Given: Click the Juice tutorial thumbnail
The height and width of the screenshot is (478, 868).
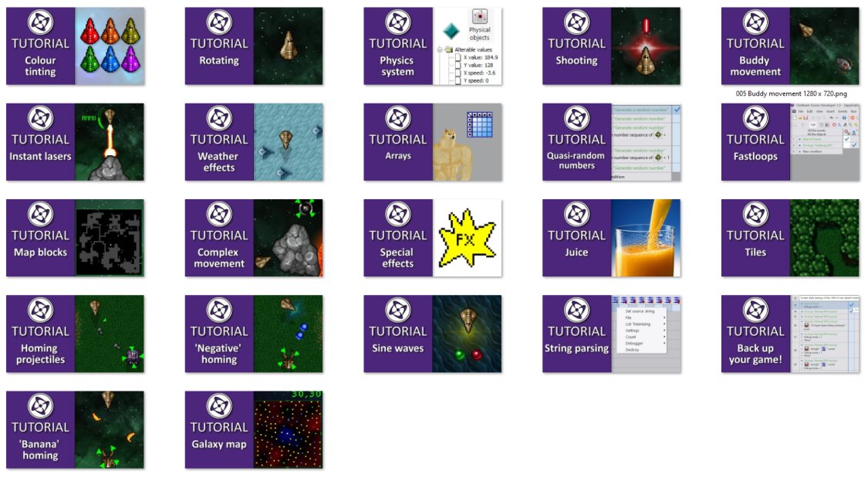Looking at the screenshot, I should point(611,238).
